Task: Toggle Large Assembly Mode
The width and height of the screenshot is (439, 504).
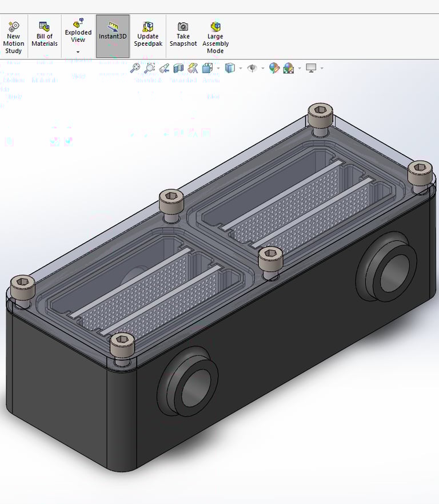Action: [x=215, y=37]
